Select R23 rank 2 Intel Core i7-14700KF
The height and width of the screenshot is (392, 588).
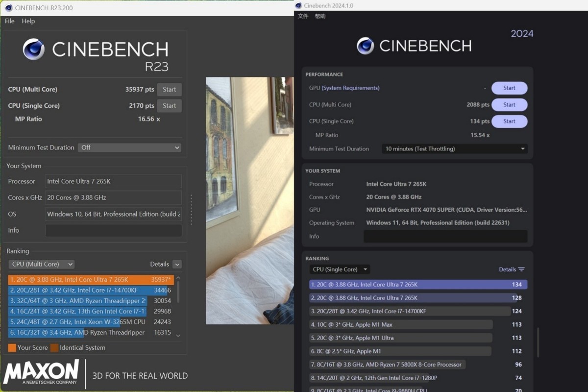[x=91, y=291]
